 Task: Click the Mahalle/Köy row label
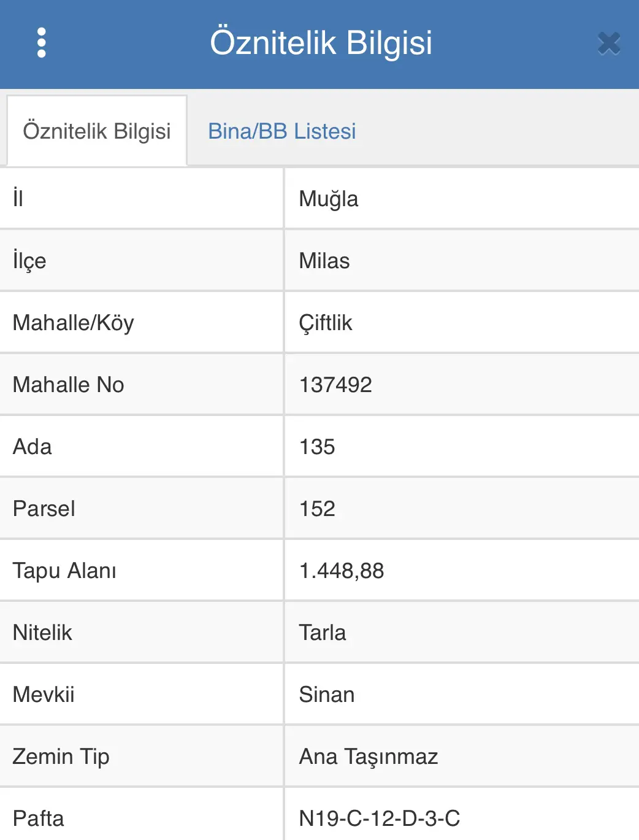[x=74, y=323]
